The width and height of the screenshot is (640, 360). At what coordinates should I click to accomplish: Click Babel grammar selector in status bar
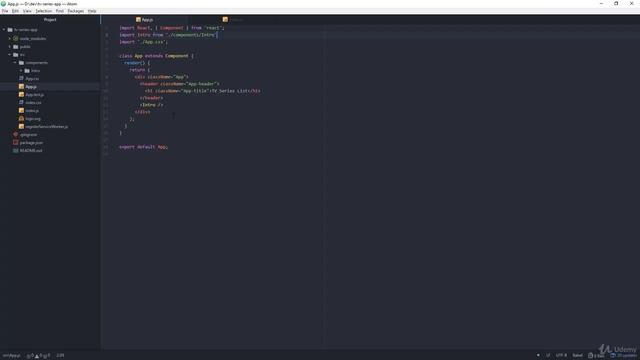578,356
